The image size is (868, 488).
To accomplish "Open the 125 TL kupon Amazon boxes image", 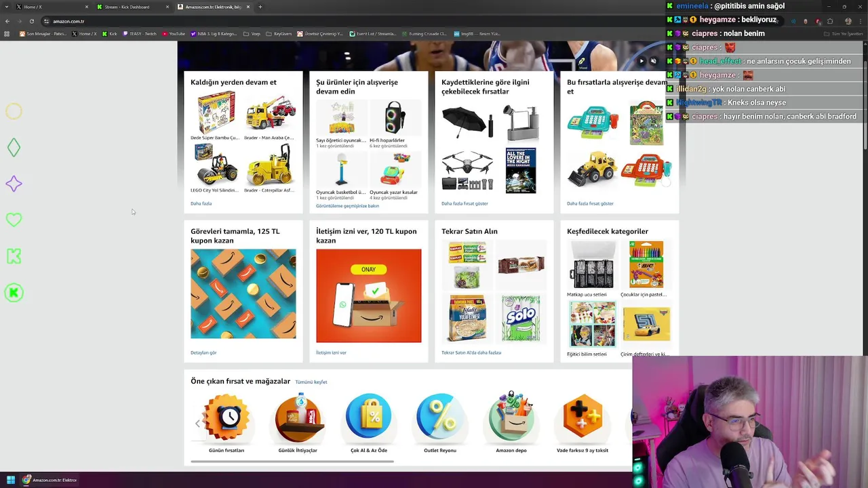I will coord(243,293).
